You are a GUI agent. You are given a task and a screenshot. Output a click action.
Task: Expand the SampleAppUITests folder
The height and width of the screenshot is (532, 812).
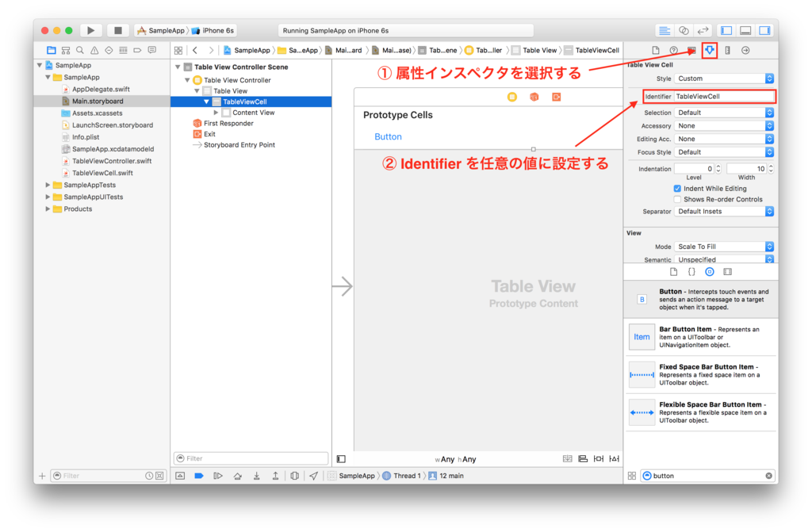coord(48,197)
